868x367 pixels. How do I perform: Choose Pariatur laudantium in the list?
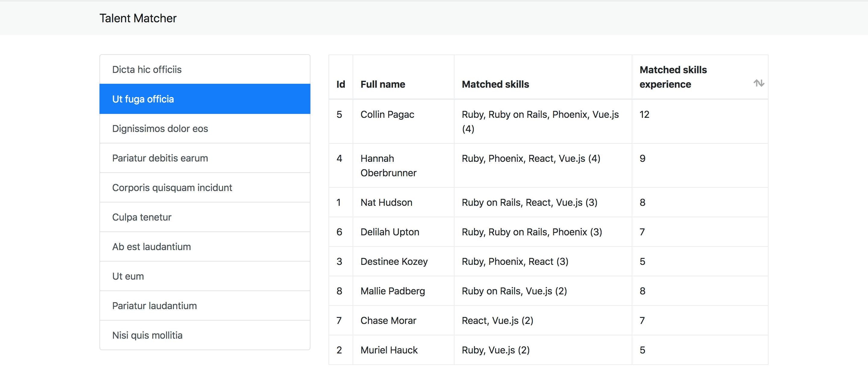pyautogui.click(x=205, y=306)
